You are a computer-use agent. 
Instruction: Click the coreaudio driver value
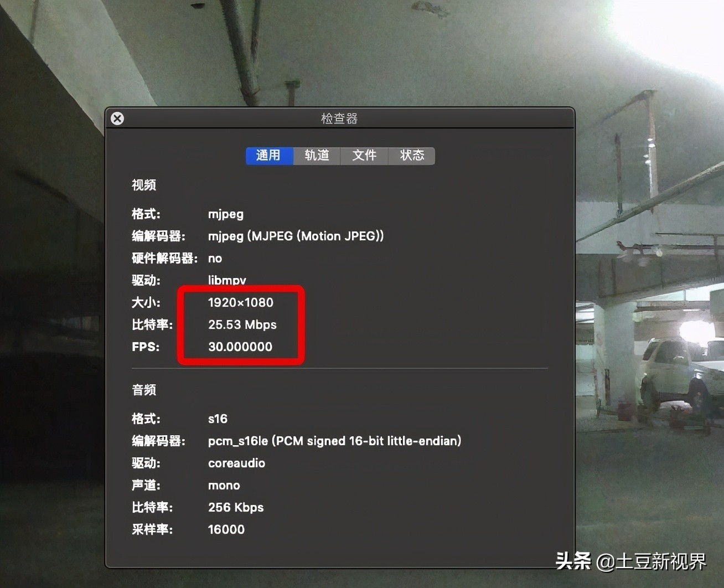pos(236,463)
